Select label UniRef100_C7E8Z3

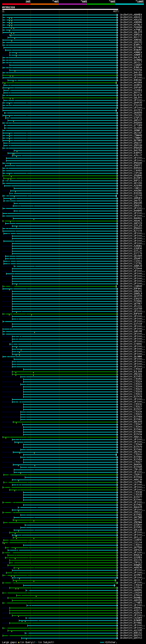click(x=131, y=389)
